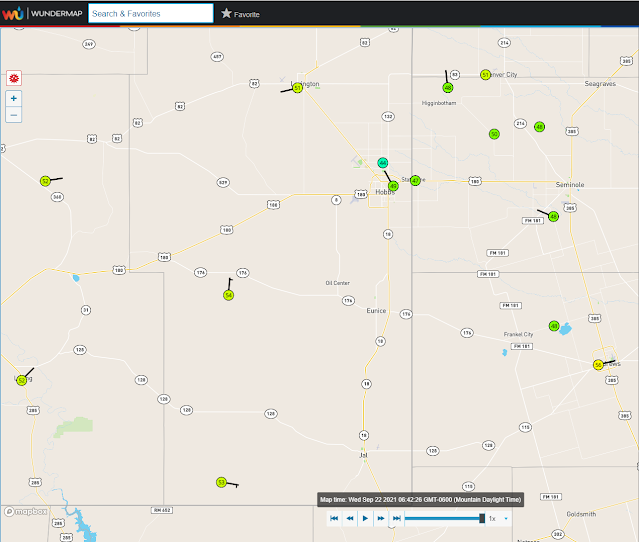Select the 48° station beside route 214
This screenshot has height=542, width=639.
[539, 127]
